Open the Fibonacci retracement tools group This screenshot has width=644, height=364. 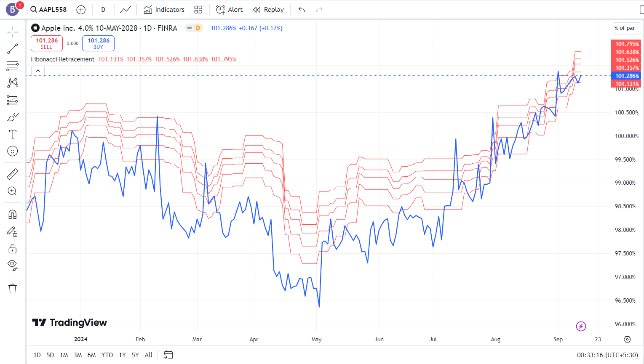coord(13,66)
